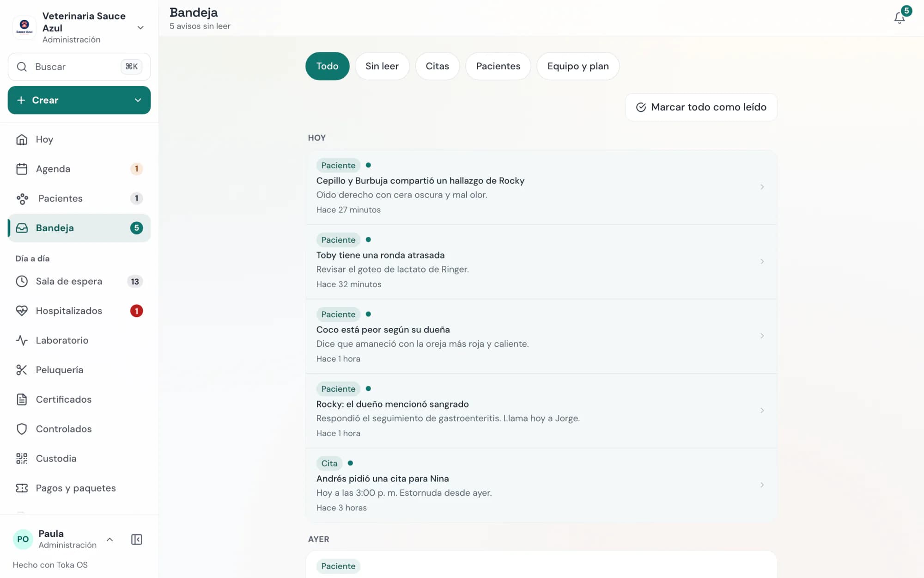Click the Veterinaria Sauce Azul logo
924x578 pixels.
(x=24, y=27)
